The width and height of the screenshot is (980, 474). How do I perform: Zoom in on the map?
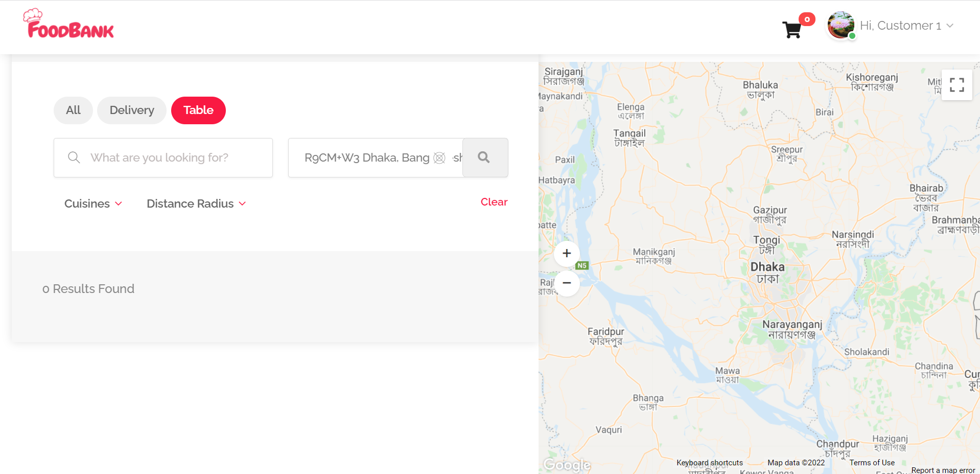(567, 253)
